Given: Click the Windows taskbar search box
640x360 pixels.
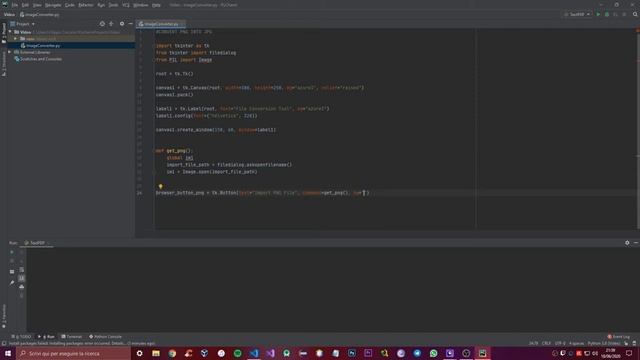Looking at the screenshot, I should click(x=73, y=353).
